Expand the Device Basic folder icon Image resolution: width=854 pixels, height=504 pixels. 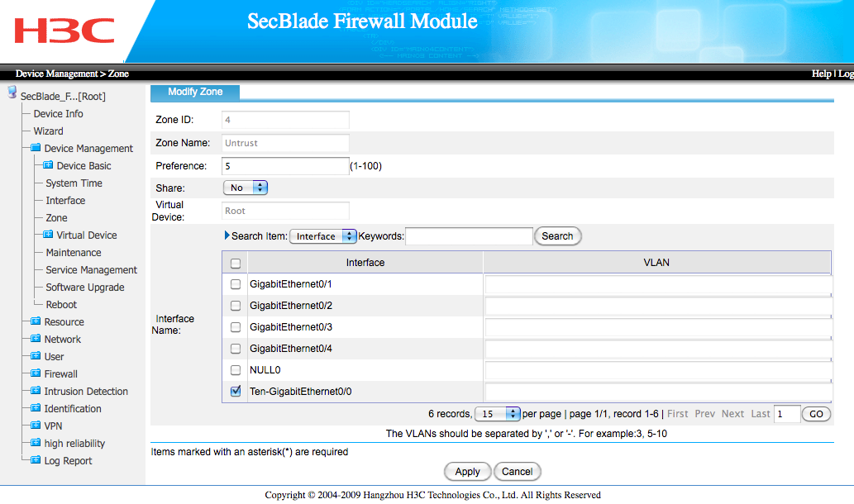click(x=48, y=165)
